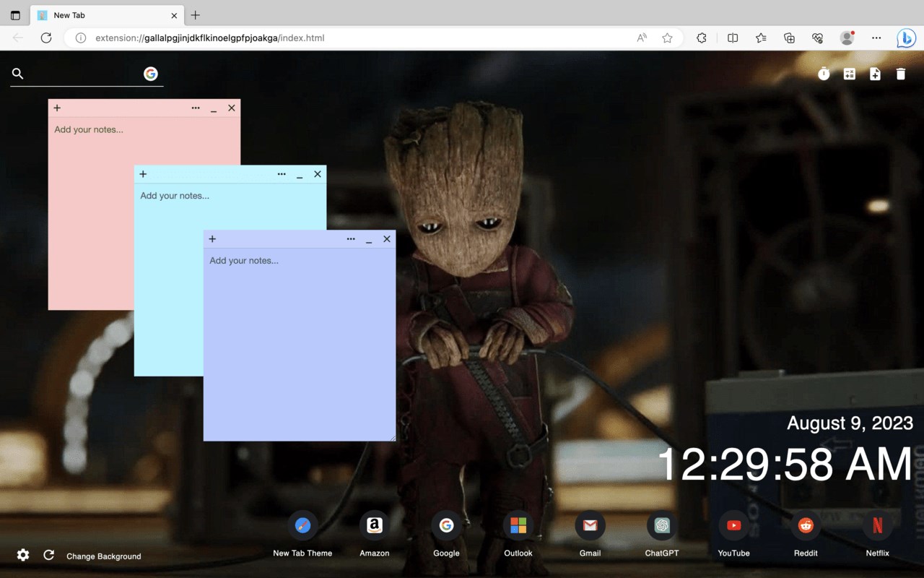Viewport: 924px width, 578px height.
Task: Open a new browser tab with plus
Action: [x=196, y=15]
